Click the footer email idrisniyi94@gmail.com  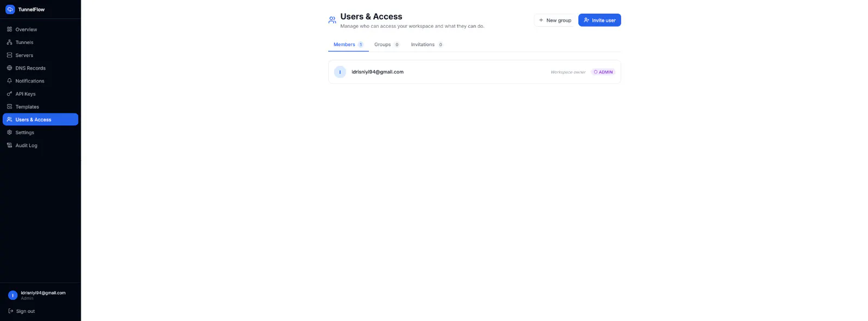click(43, 293)
